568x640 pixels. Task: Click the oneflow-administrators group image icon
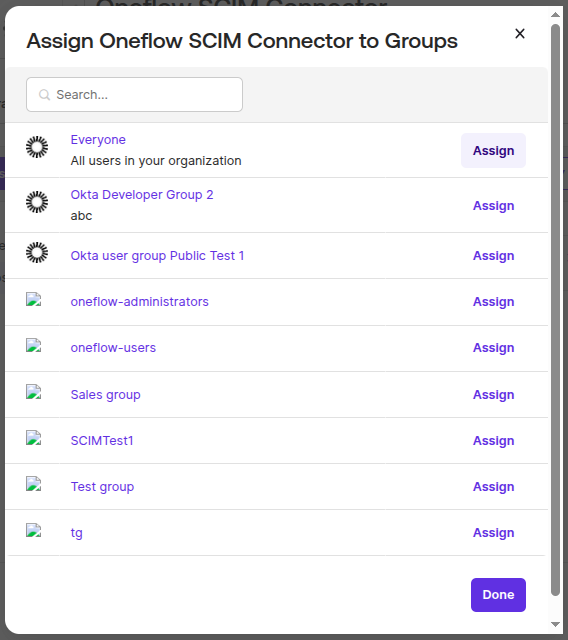click(33, 299)
